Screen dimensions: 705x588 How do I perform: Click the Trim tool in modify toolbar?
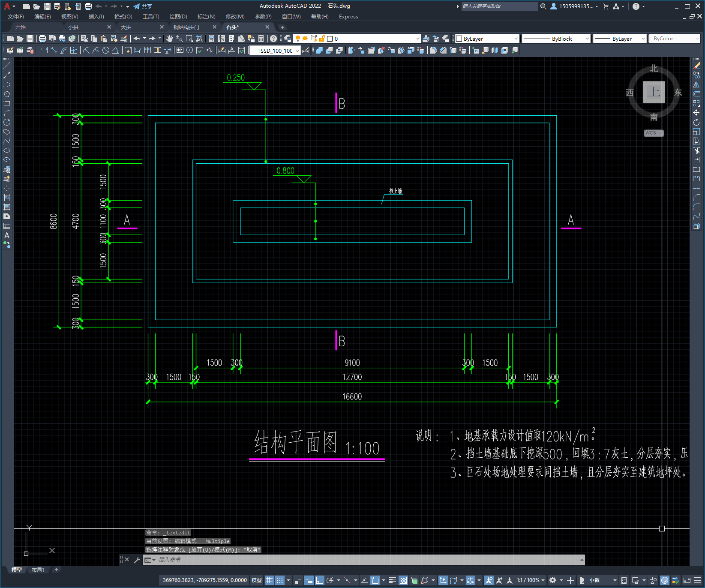tap(696, 150)
